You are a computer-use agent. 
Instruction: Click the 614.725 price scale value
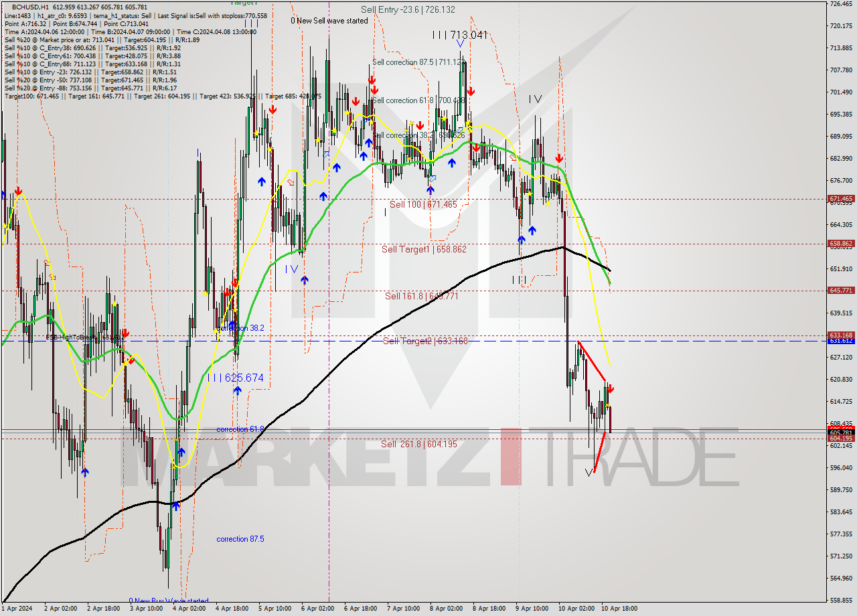pos(841,402)
